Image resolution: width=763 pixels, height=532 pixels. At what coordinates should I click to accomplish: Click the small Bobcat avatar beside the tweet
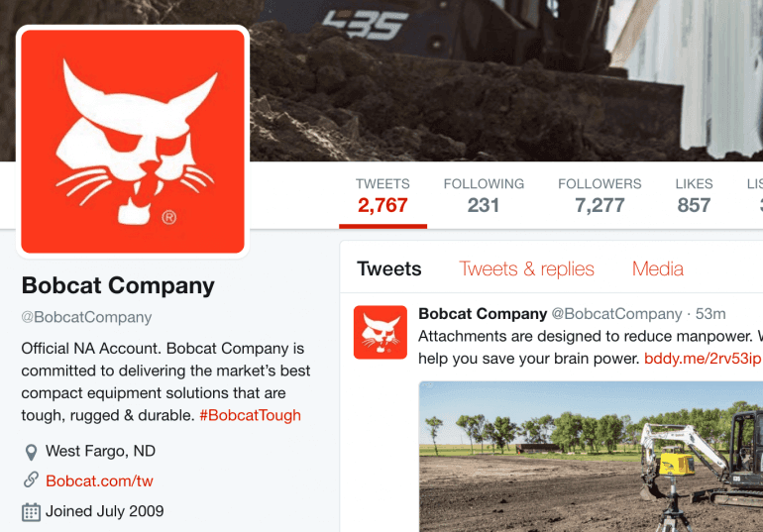(x=381, y=332)
